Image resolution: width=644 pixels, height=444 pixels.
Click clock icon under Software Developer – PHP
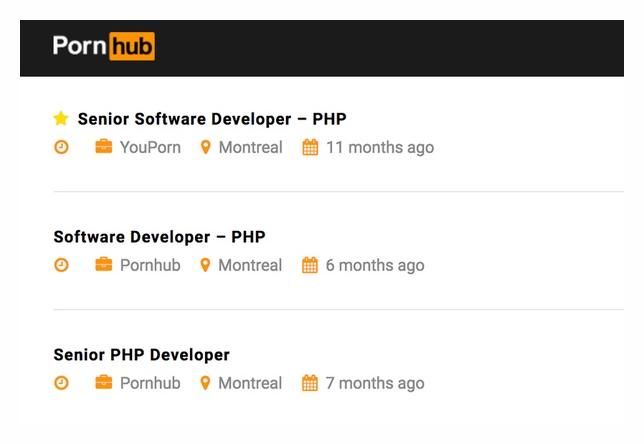61,265
